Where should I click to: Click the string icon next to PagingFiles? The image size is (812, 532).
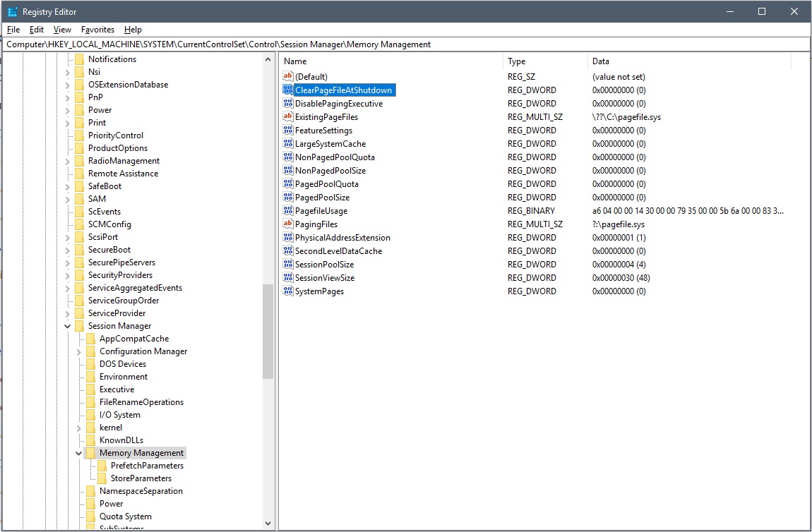tap(288, 224)
